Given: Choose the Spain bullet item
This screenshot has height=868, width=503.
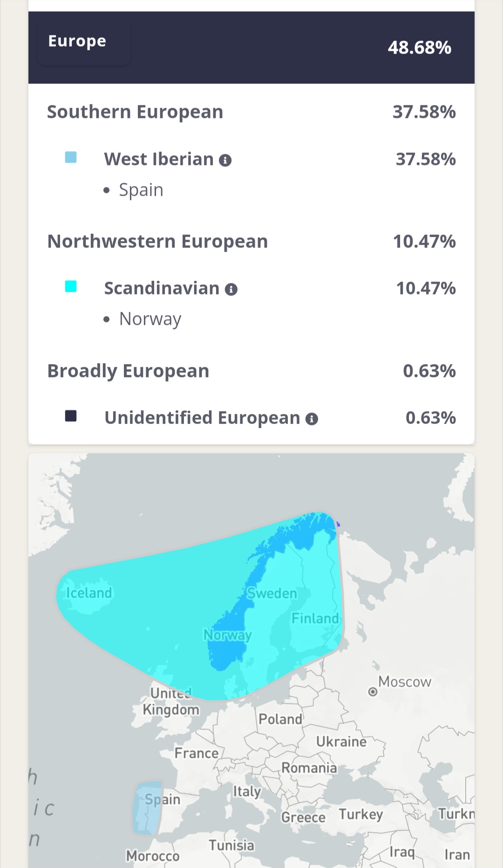Looking at the screenshot, I should tap(141, 190).
